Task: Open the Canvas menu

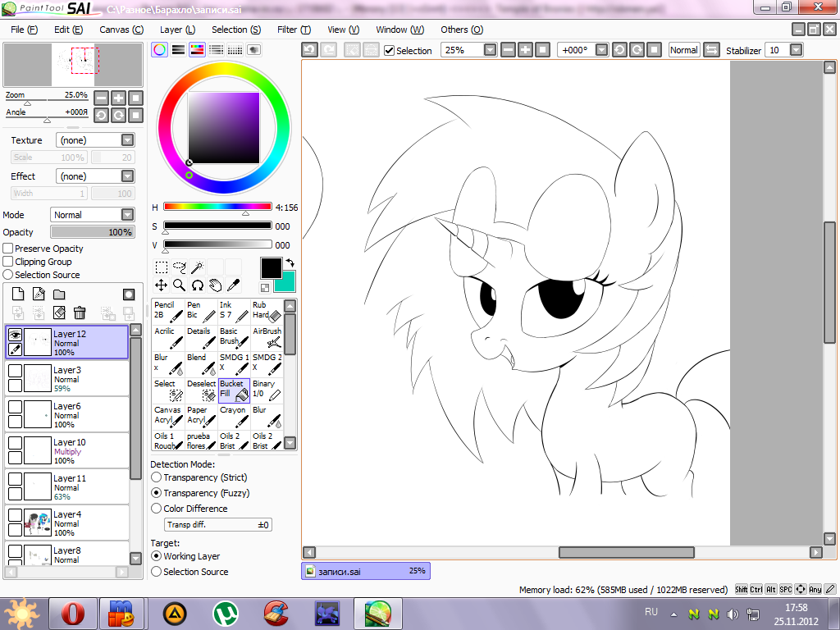Action: (x=121, y=30)
